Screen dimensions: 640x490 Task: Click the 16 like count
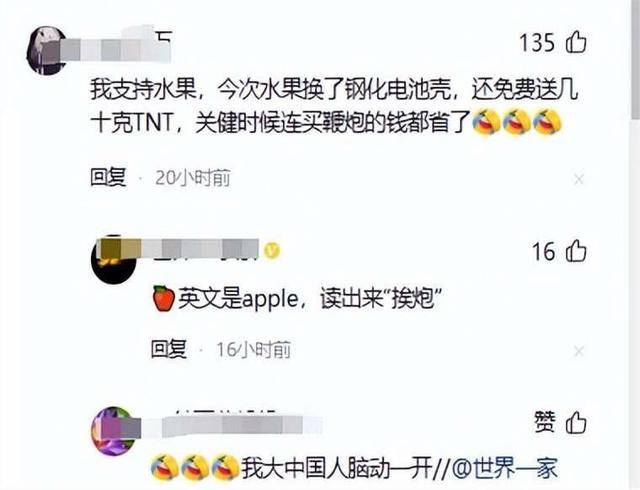pyautogui.click(x=544, y=251)
